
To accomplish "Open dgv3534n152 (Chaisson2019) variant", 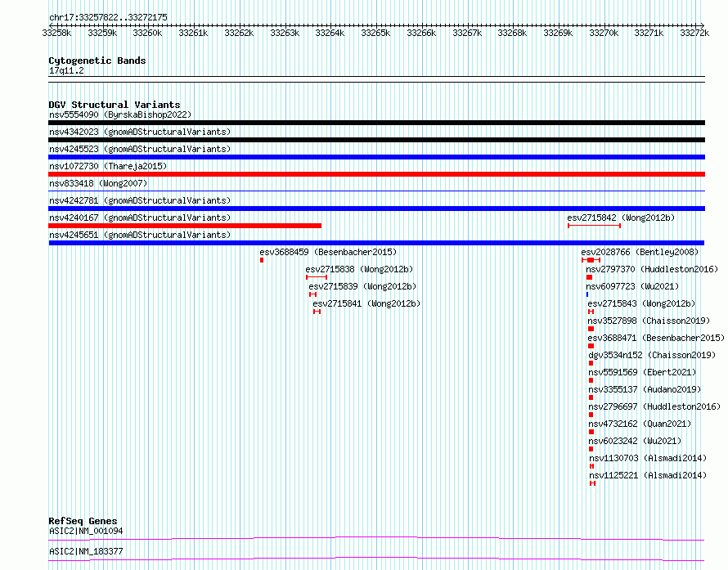I will point(652,355).
